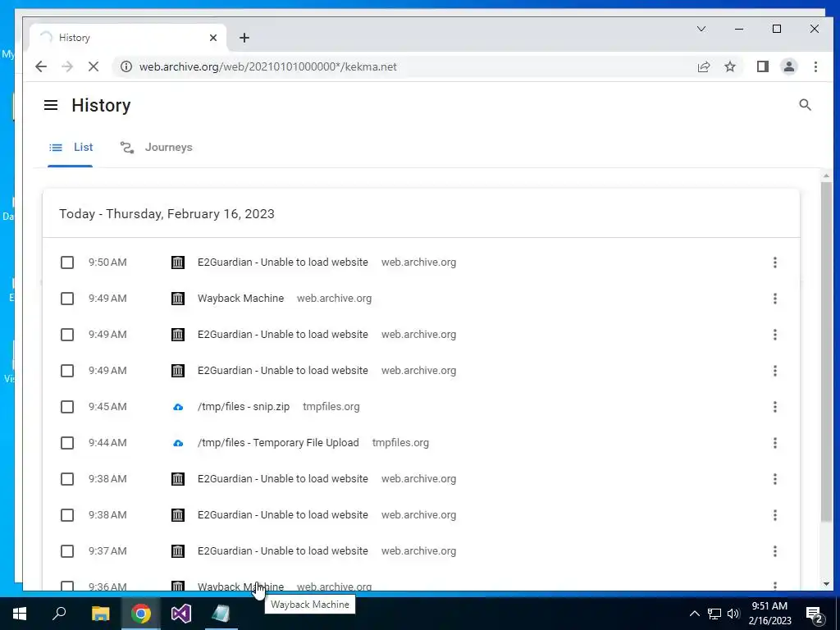The image size is (840, 630).
Task: Open /tmp/files - Temporary File Upload link
Action: click(278, 443)
